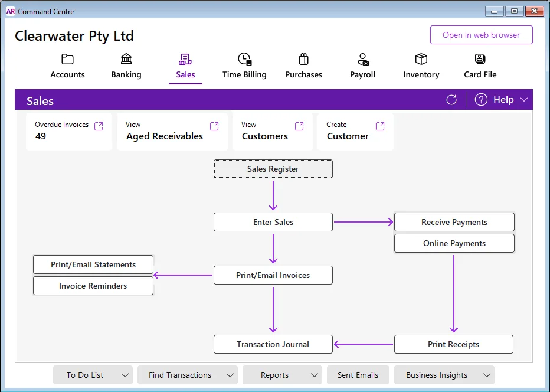Switch to the Inventory tab label
Image resolution: width=550 pixels, height=392 pixels.
tap(421, 74)
